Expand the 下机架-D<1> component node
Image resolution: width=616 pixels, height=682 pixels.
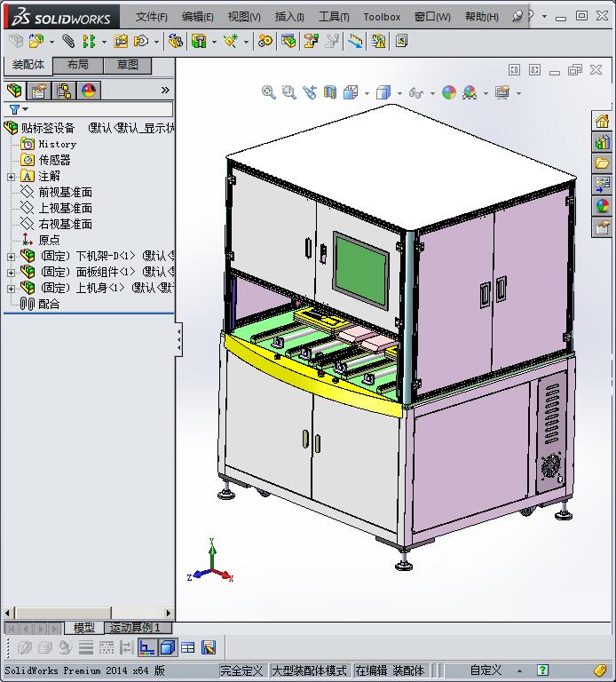[11, 257]
